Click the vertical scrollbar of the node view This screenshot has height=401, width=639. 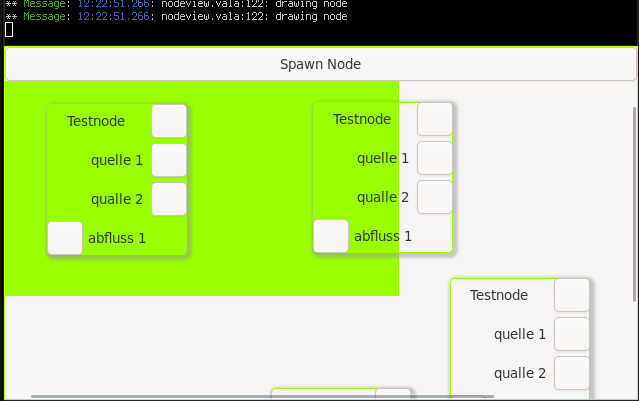pos(634,200)
